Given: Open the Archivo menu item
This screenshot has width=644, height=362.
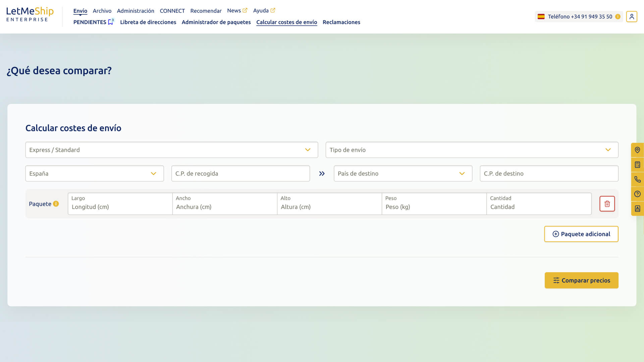Looking at the screenshot, I should pos(102,11).
